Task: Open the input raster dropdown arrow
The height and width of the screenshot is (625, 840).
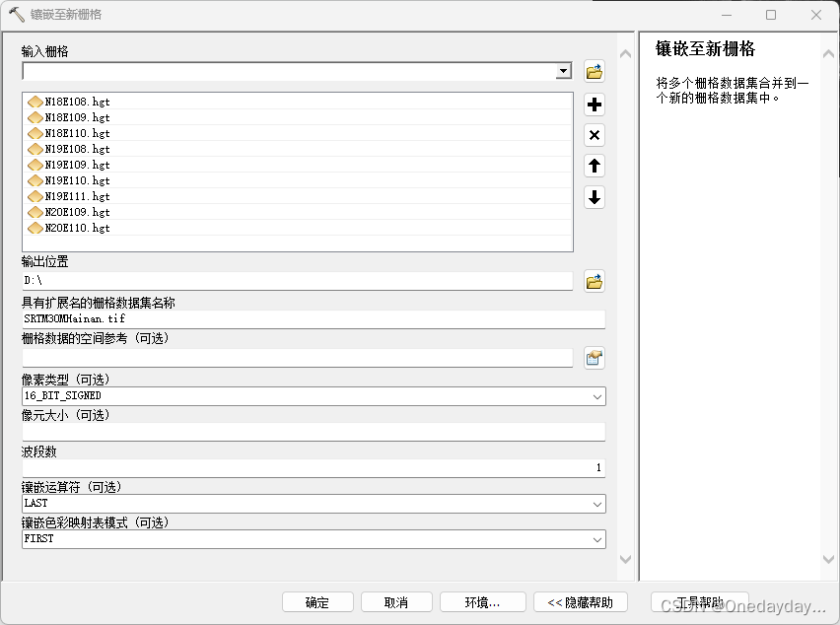Action: (563, 71)
